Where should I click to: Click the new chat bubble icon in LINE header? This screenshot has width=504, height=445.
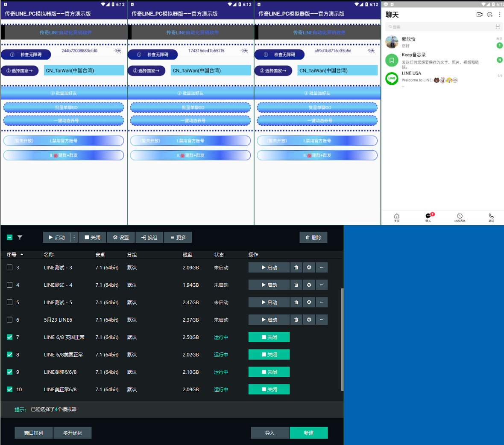click(x=490, y=15)
